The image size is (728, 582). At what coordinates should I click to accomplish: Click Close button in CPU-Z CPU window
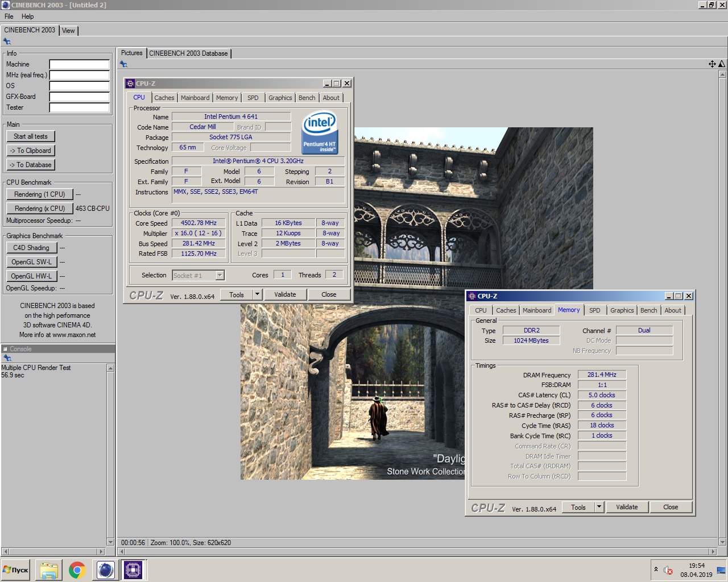[x=329, y=294]
